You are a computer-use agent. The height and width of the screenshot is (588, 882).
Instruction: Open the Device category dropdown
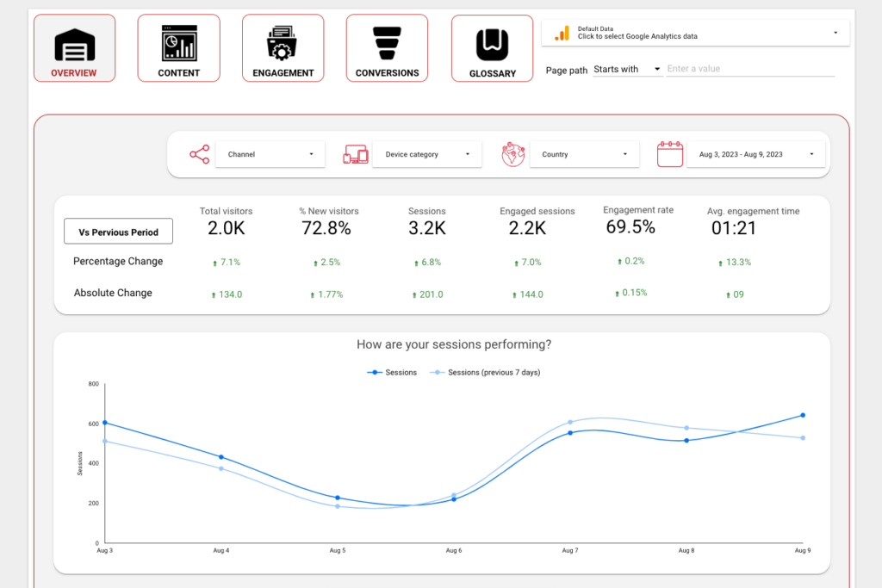(427, 155)
